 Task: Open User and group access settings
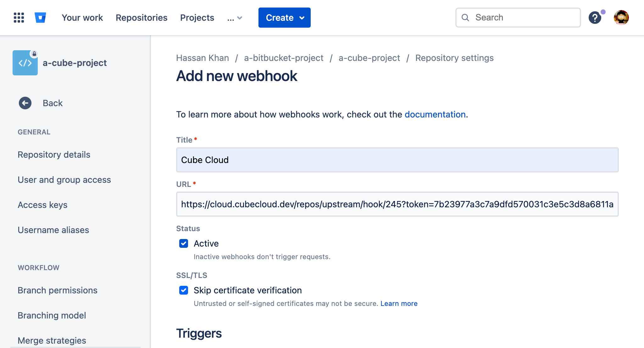tap(64, 180)
